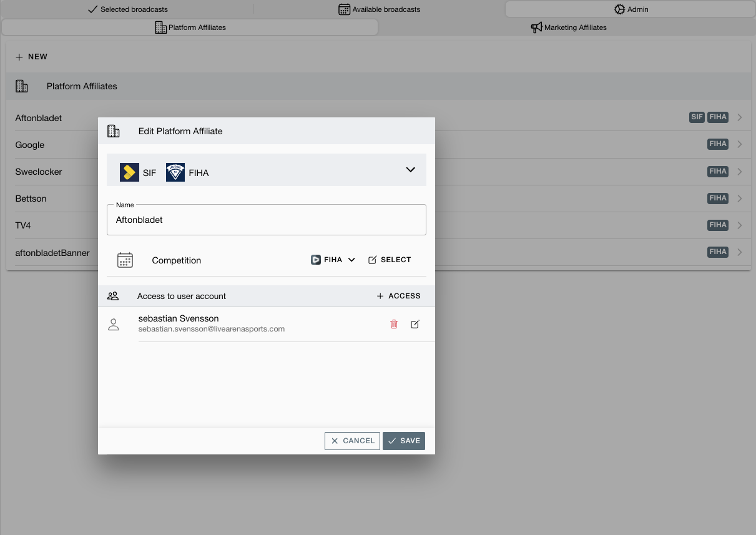The image size is (756, 535).
Task: Click the building icon in Edit Platform Affiliate header
Action: click(113, 131)
